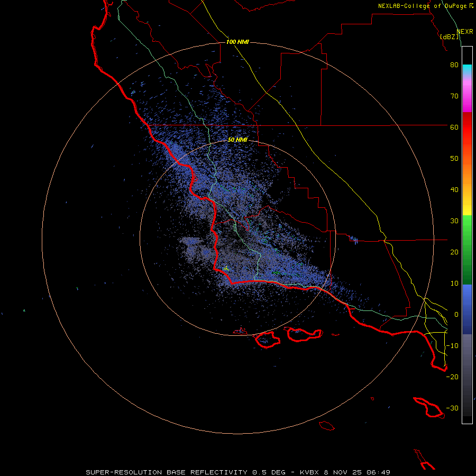Click the 50 NMI range ring label
The image size is (476, 476).
tap(237, 140)
